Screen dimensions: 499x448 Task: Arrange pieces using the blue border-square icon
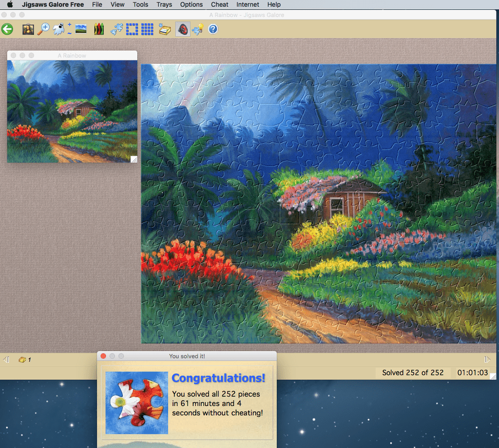132,29
